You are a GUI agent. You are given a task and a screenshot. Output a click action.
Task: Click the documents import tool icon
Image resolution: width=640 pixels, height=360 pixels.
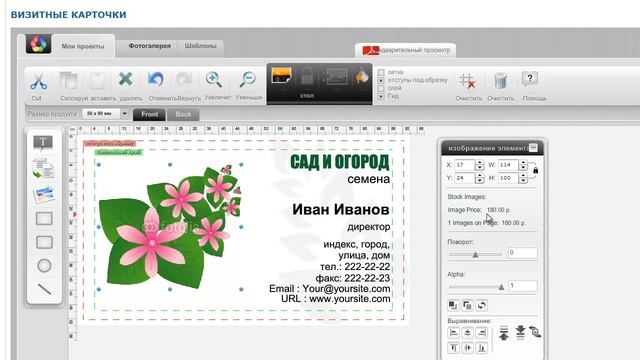43,169
